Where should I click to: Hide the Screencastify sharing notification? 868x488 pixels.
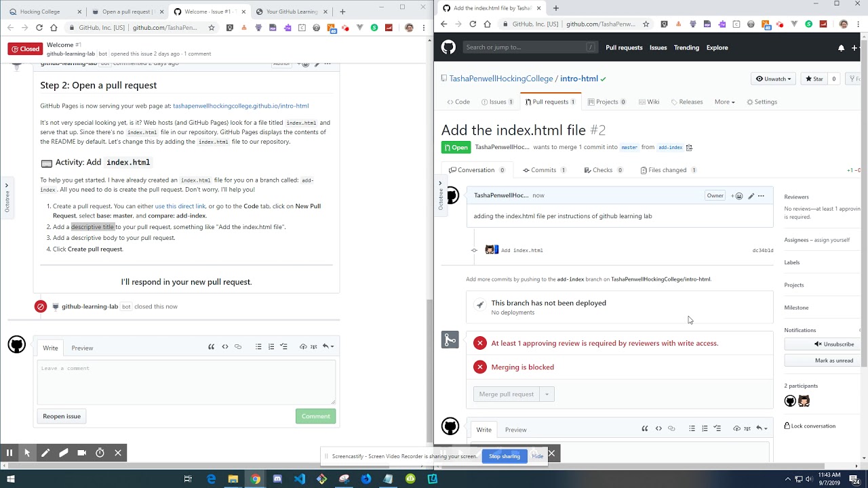537,456
